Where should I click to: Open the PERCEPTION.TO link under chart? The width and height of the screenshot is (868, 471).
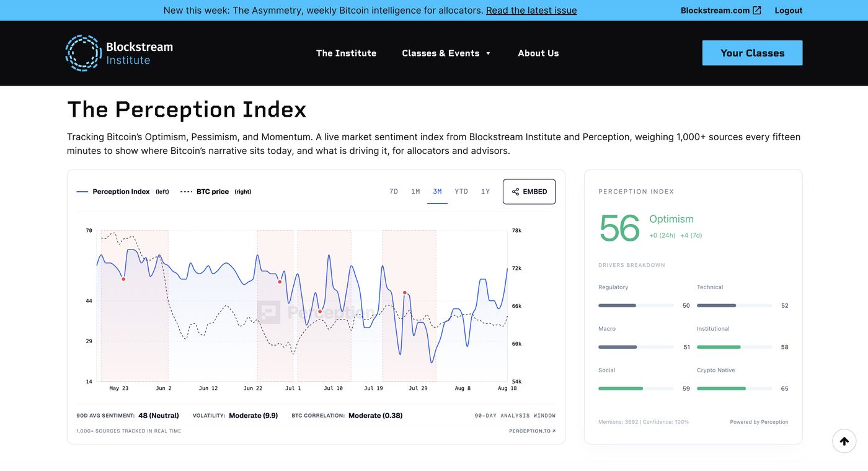click(532, 431)
